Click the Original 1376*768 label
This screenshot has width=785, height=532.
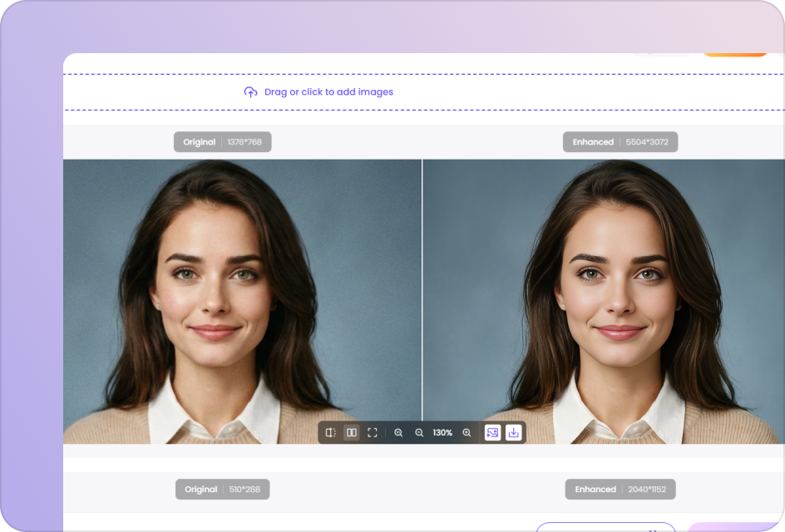coord(222,142)
